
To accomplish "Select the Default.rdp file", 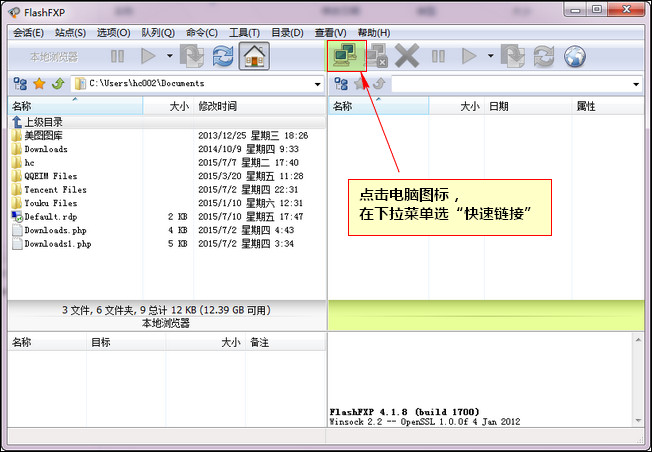I will [167, 217].
